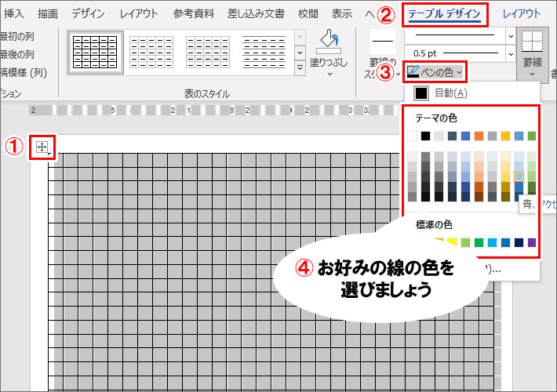The image size is (557, 392).
Task: Choose the yellow standard color swatch
Action: (452, 242)
